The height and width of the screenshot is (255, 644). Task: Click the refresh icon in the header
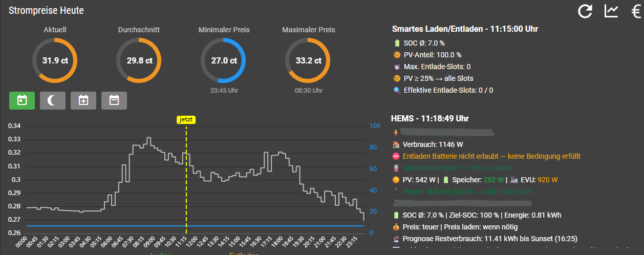(x=585, y=11)
